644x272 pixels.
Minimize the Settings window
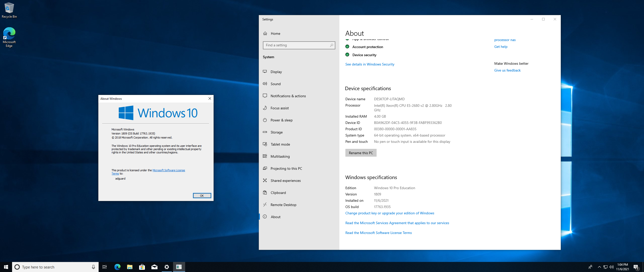coord(532,19)
